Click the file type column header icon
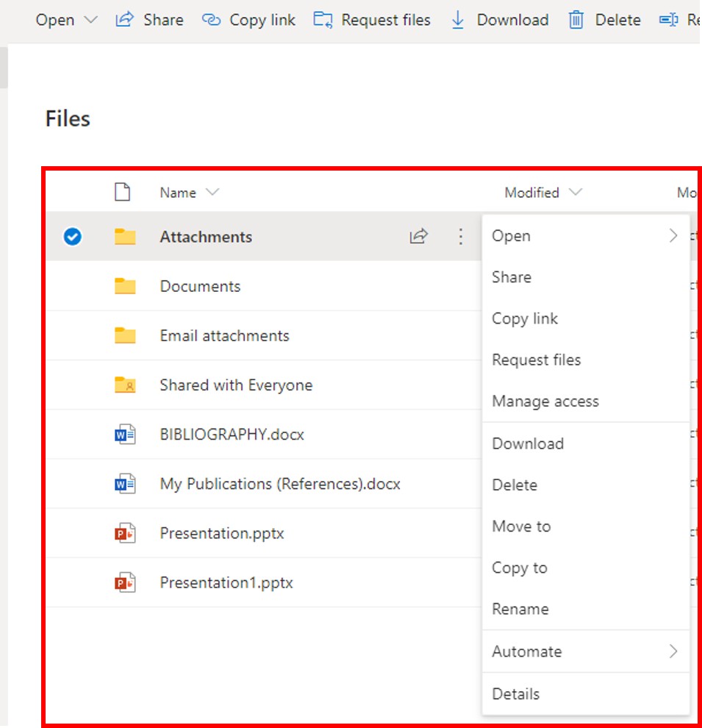 pos(122,193)
